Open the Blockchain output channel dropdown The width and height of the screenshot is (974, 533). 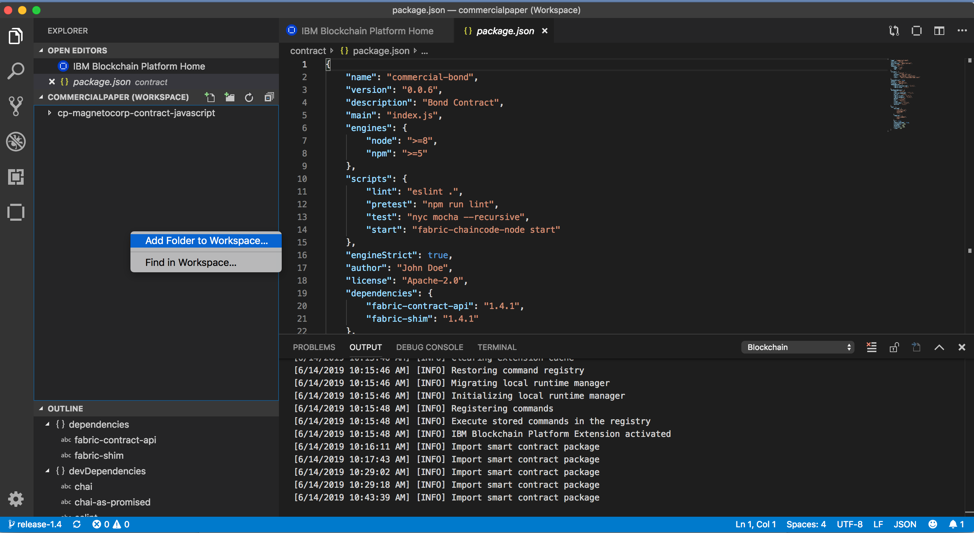click(798, 347)
